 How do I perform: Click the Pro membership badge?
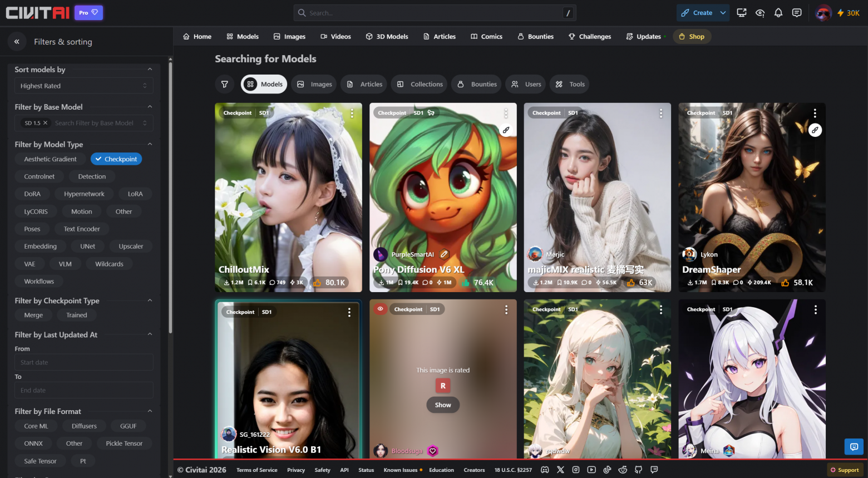88,12
